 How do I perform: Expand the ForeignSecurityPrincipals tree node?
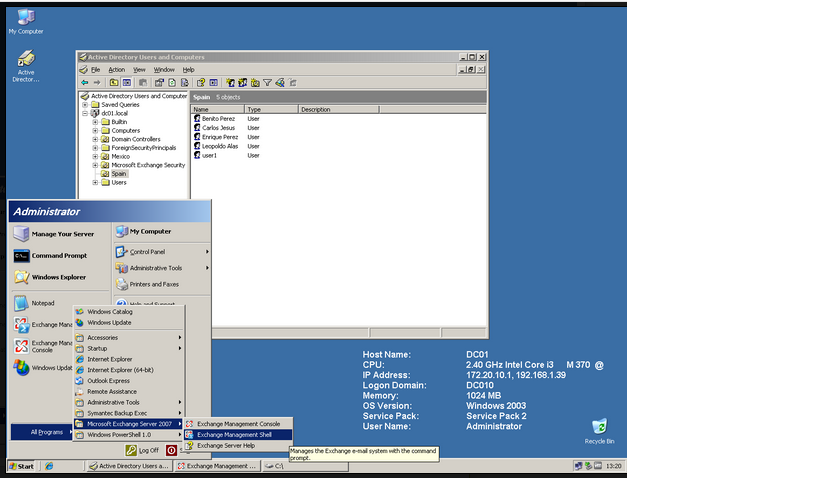[x=95, y=148]
